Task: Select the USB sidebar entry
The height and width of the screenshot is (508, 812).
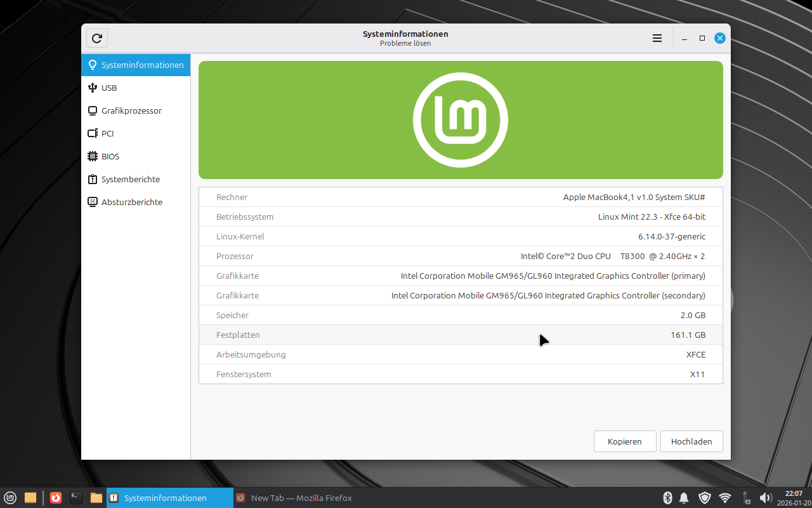Action: (109, 88)
